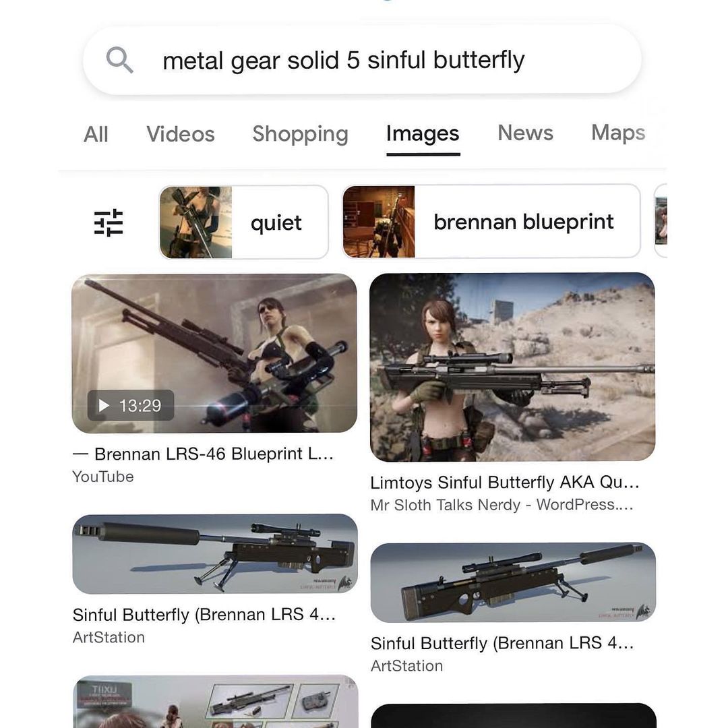The image size is (728, 728).
Task: Select the Images tab
Action: click(x=423, y=133)
